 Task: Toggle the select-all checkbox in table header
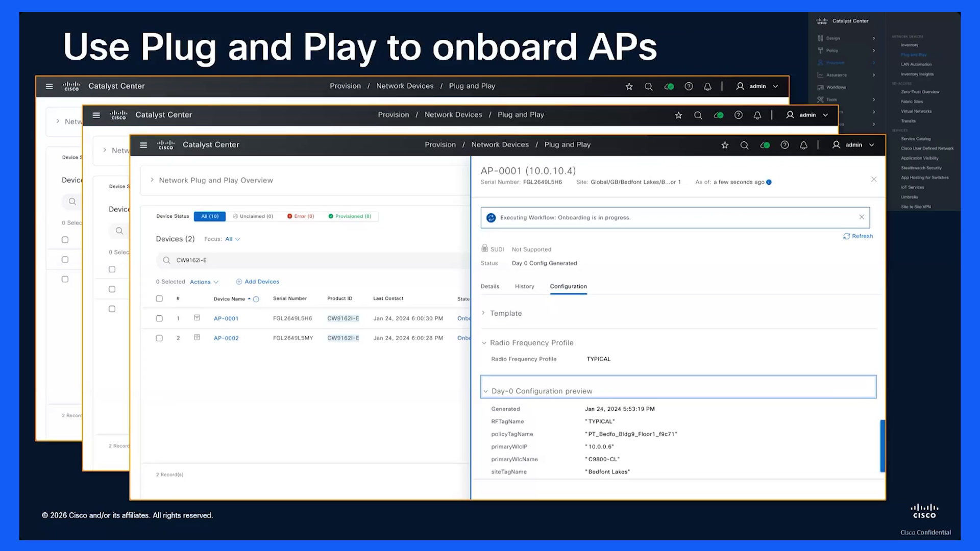159,298
